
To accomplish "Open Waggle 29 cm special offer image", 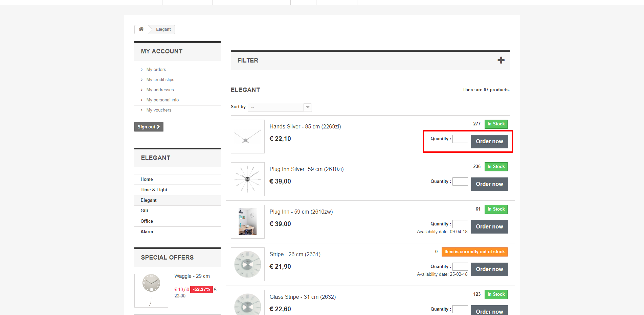I will (151, 290).
